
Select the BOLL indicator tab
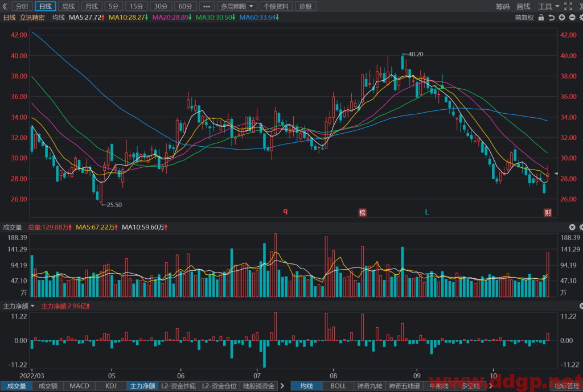pyautogui.click(x=338, y=386)
